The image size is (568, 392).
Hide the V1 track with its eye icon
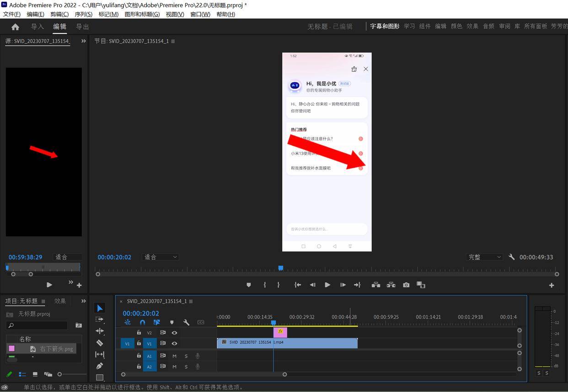174,343
